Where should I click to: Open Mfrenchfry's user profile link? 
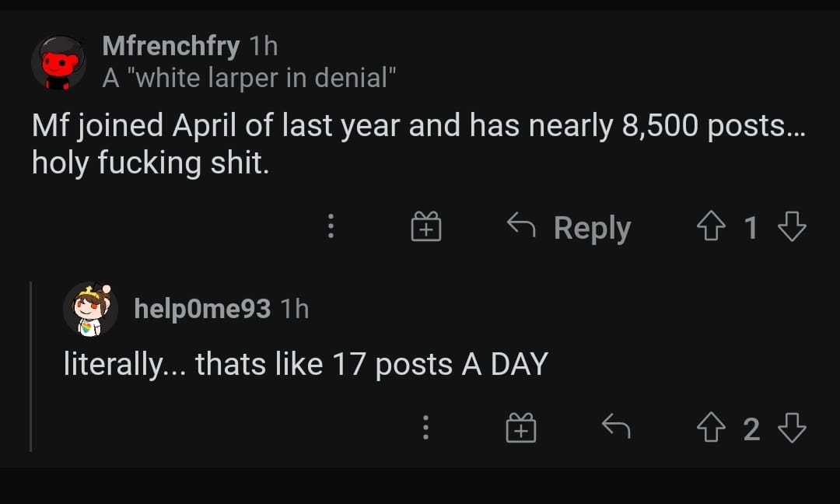[171, 46]
